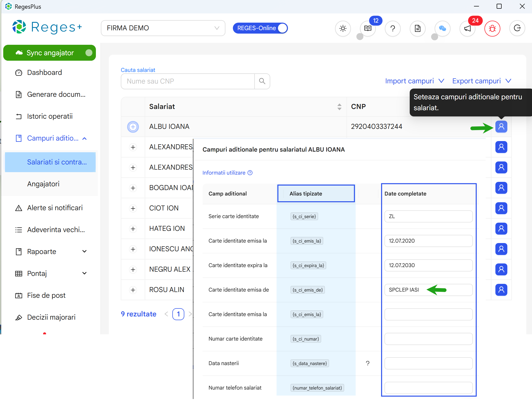Report a bug using the red bug icon
The height and width of the screenshot is (401, 532).
tap(493, 28)
